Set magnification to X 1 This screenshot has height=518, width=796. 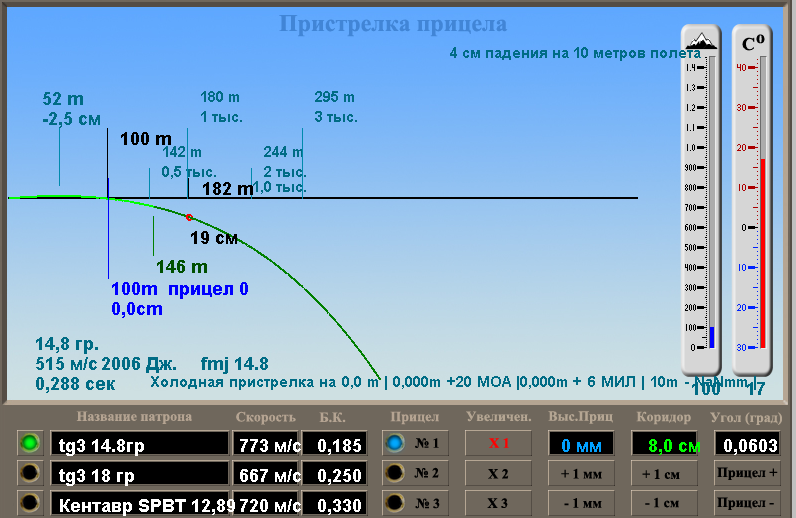[x=498, y=443]
